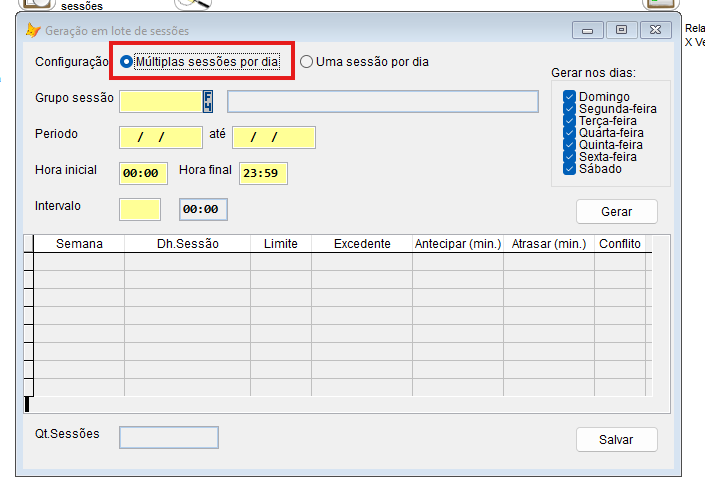Uncheck the Domingo checkbox

pyautogui.click(x=569, y=96)
